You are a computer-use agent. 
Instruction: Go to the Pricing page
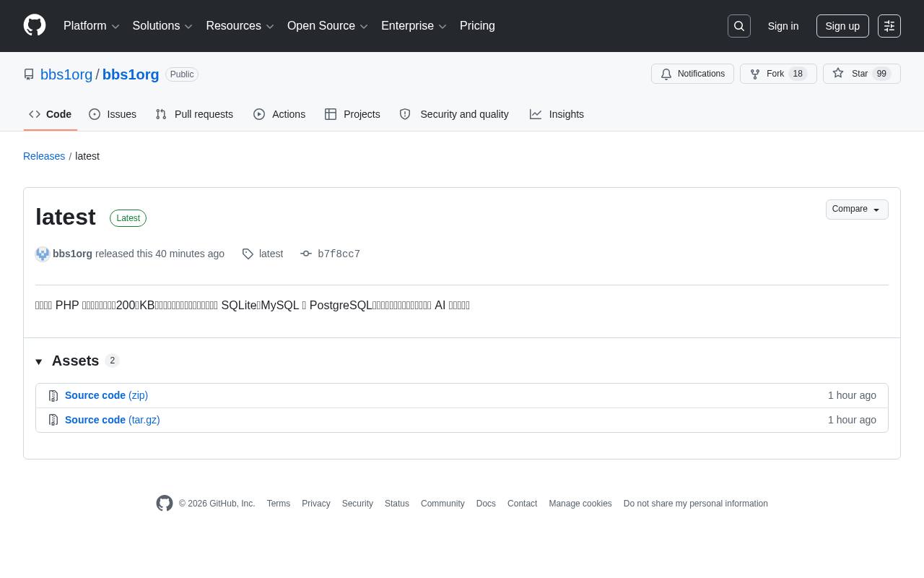[478, 26]
